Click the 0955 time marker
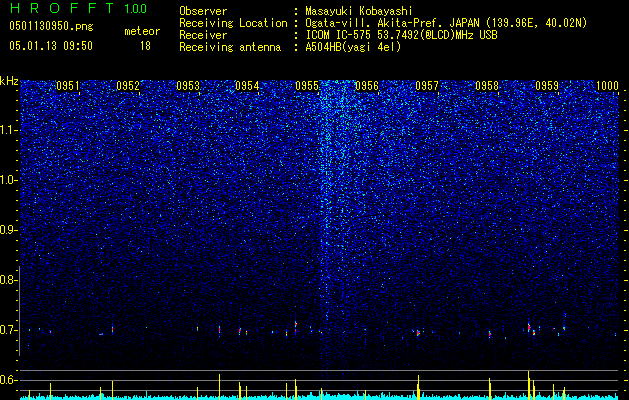Image resolution: width=629 pixels, height=400 pixels. pos(307,85)
